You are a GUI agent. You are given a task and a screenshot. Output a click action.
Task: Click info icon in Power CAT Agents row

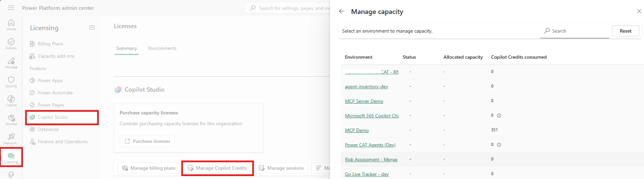pos(499,145)
